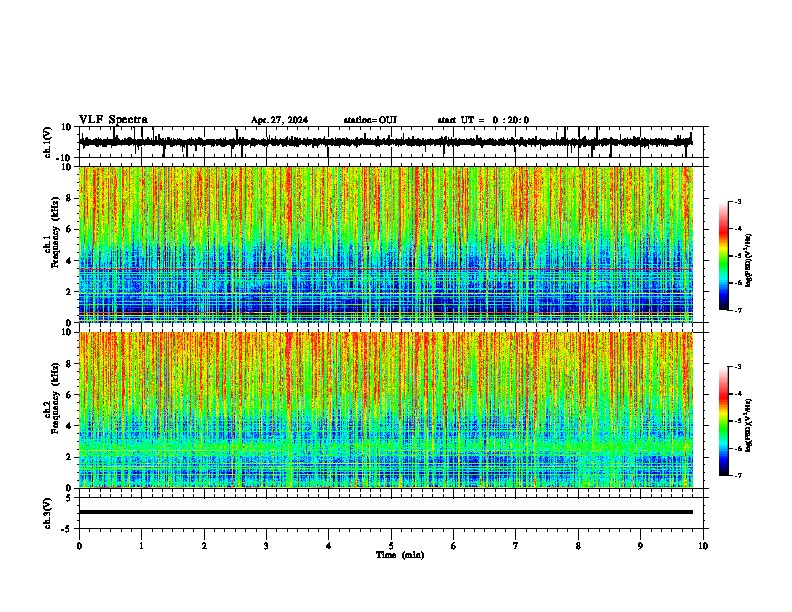The height and width of the screenshot is (612, 792).
Task: Click the "8" kHz tick on ch.2 spectrogram axis
Action: point(70,364)
